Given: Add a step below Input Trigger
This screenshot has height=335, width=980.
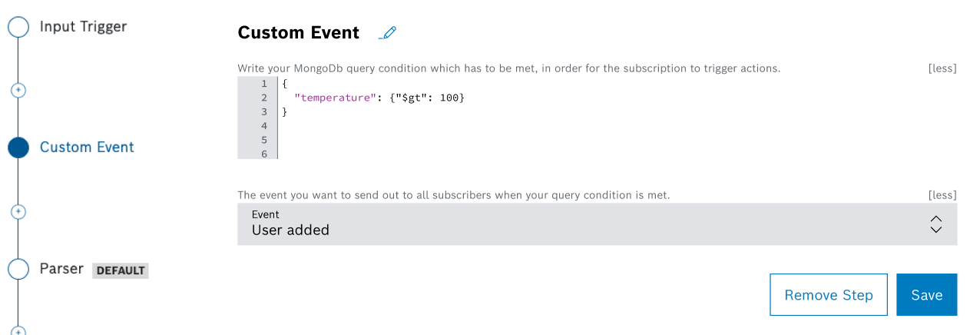Looking at the screenshot, I should [18, 90].
